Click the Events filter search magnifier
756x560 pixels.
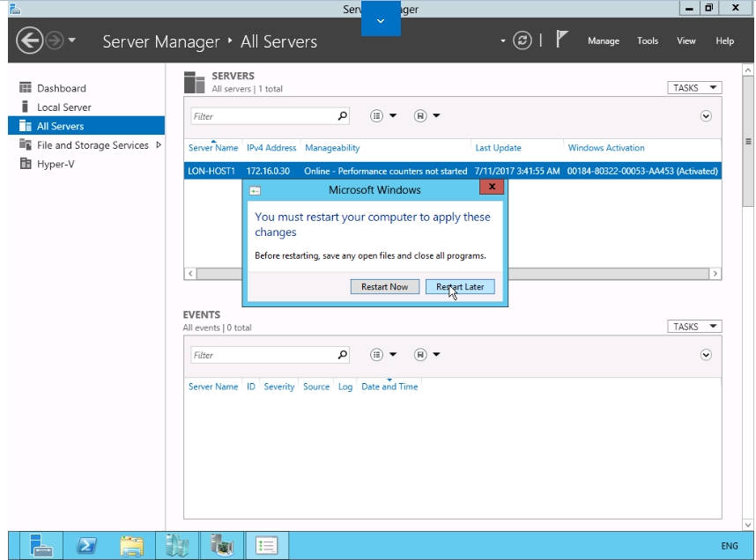coord(343,355)
